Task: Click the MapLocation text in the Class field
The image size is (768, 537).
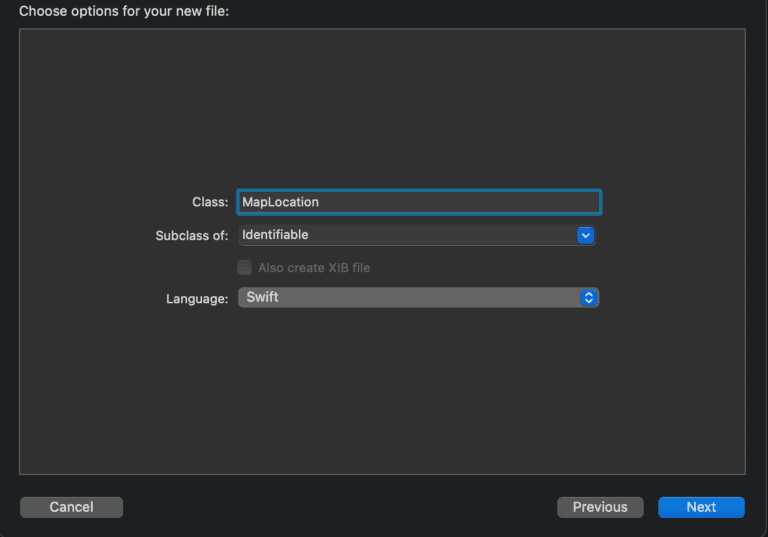Action: click(280, 202)
